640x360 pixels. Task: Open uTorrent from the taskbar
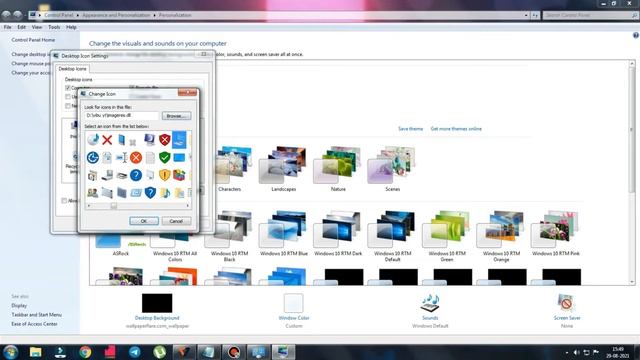(160, 352)
